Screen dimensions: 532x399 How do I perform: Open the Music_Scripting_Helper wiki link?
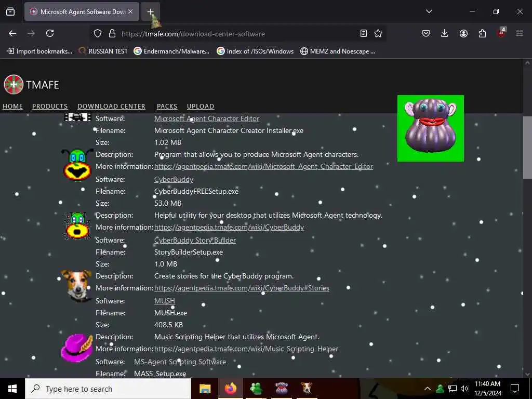click(246, 349)
